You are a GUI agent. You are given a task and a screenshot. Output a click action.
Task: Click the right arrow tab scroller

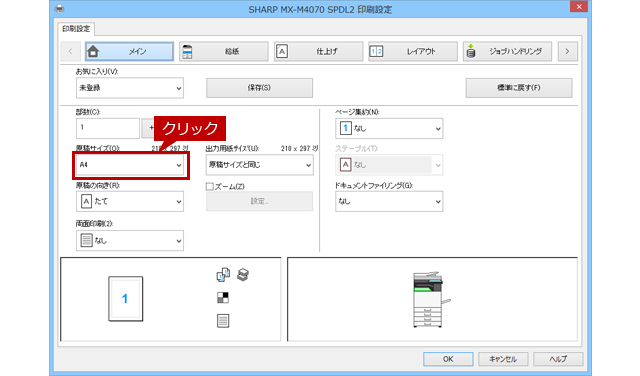pos(567,51)
